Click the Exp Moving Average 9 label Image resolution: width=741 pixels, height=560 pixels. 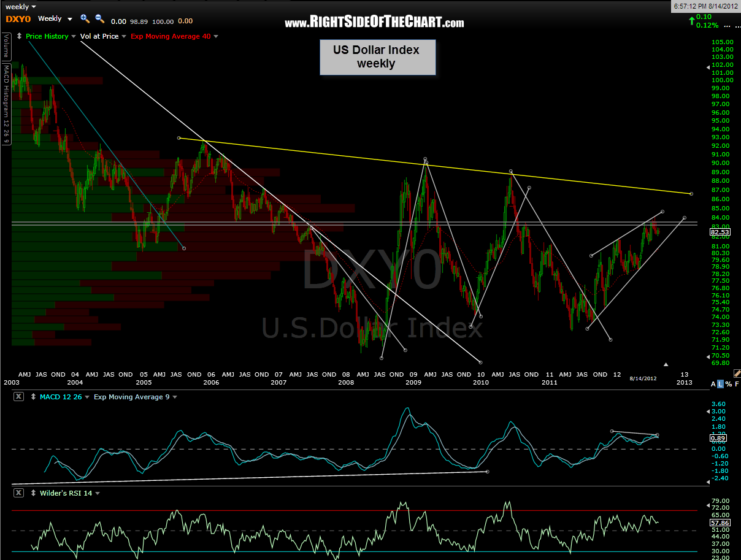point(132,397)
